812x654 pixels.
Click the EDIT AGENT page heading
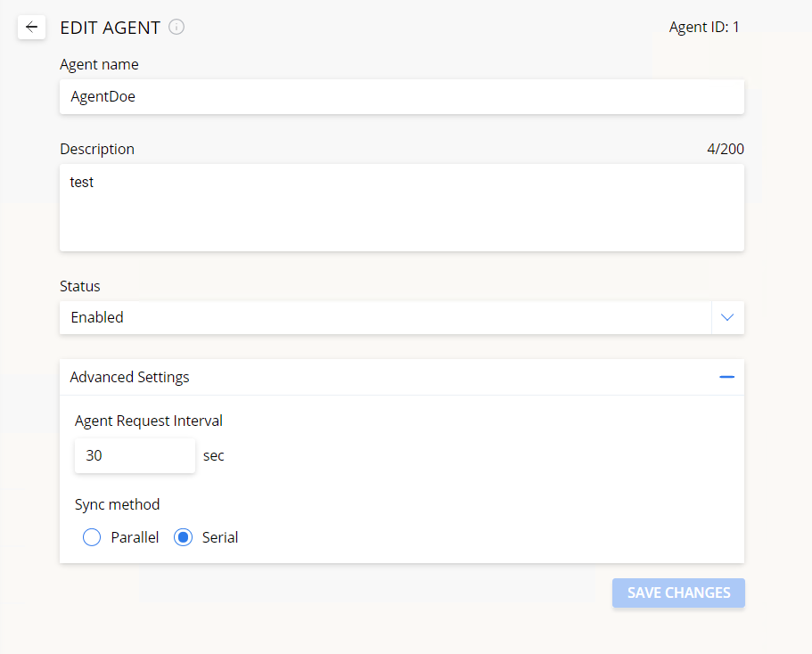(110, 28)
